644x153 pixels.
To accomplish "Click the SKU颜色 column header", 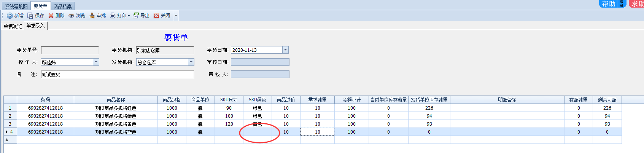I will point(258,100).
